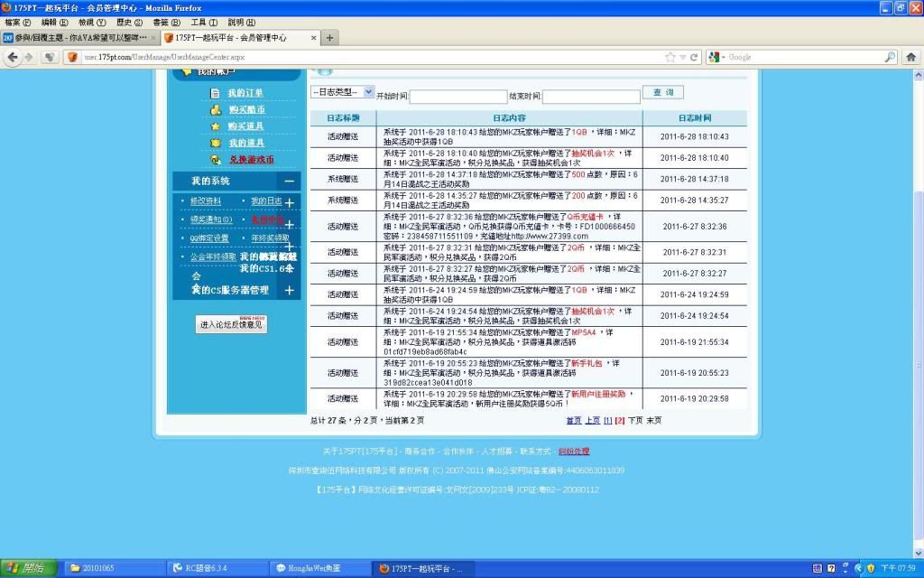Open a new tab with the plus button
The width and height of the screenshot is (924, 578).
point(329,38)
